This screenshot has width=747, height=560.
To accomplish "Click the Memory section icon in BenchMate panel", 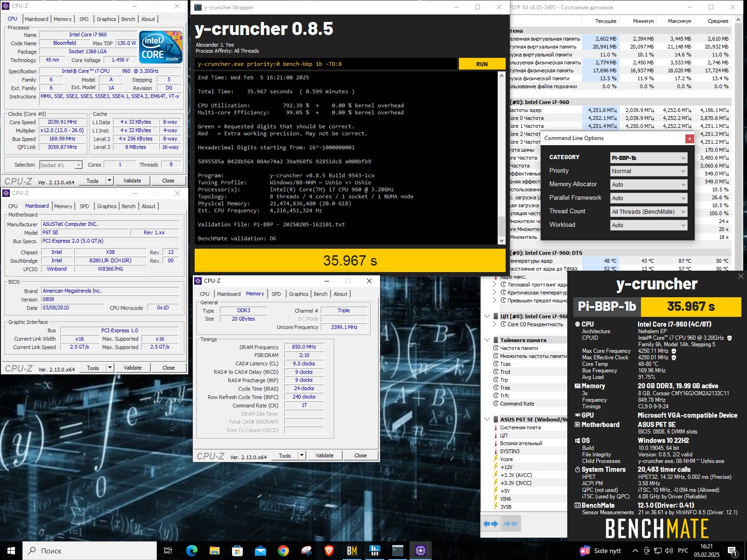I will (x=578, y=386).
